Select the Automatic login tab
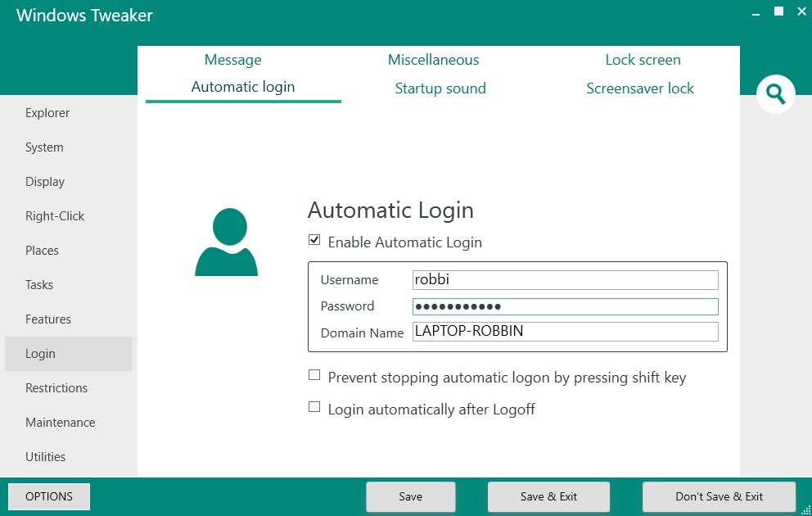The height and width of the screenshot is (516, 812). (243, 87)
